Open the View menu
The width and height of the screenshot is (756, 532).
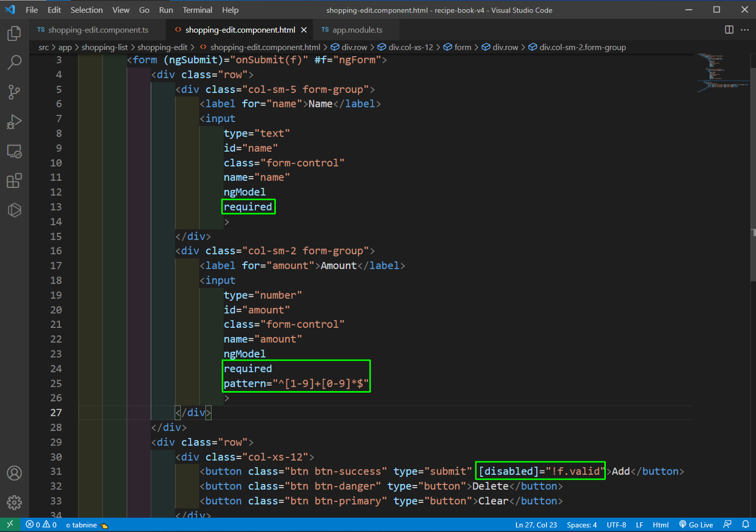point(120,10)
